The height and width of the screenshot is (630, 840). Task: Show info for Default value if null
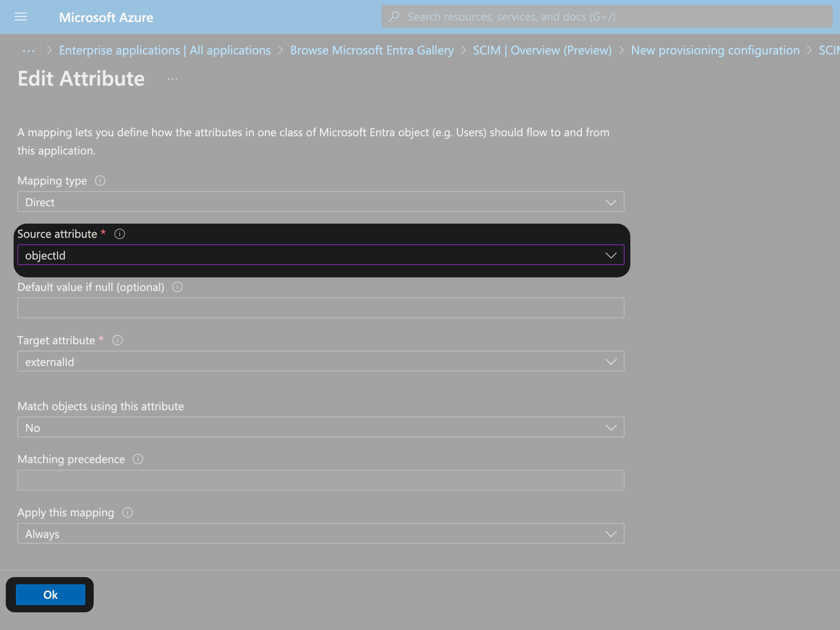(x=177, y=287)
